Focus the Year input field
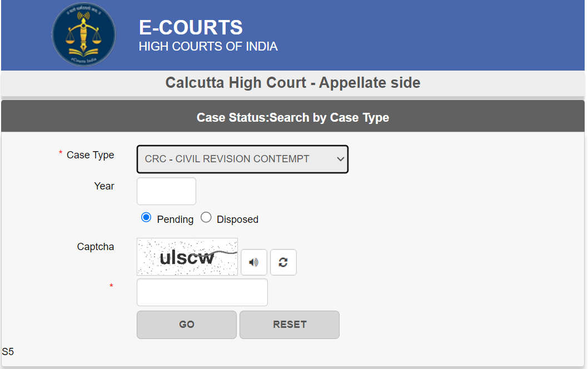This screenshot has width=588, height=369. [167, 191]
